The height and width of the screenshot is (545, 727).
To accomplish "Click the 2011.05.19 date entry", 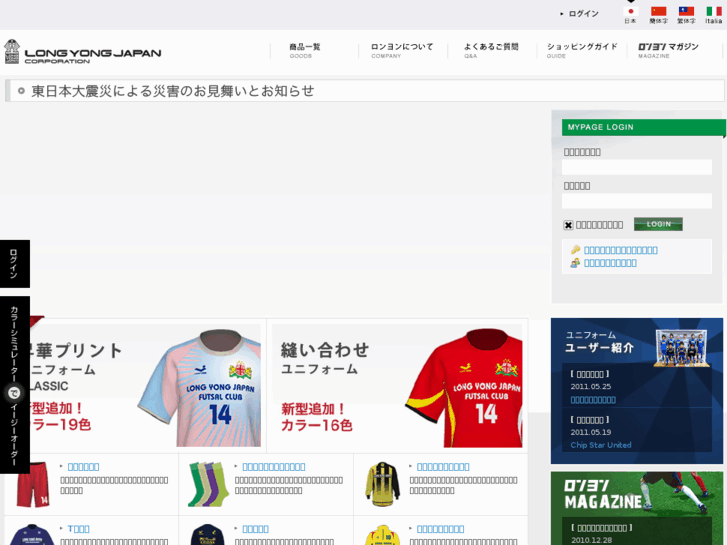I will click(x=591, y=432).
